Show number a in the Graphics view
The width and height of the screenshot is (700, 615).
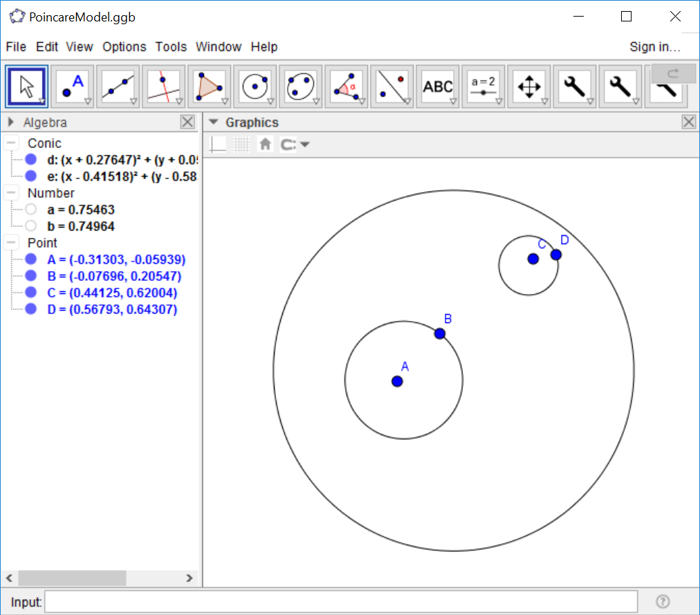point(30,209)
